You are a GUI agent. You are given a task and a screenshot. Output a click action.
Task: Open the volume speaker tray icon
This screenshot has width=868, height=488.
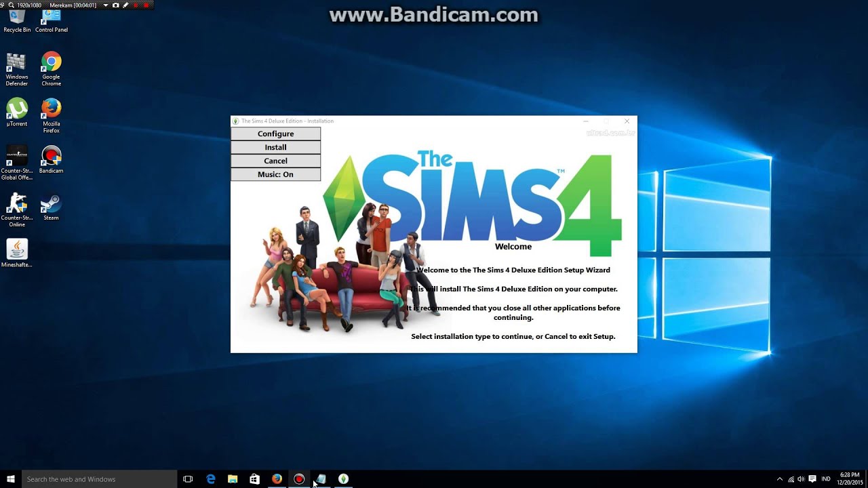pos(802,479)
